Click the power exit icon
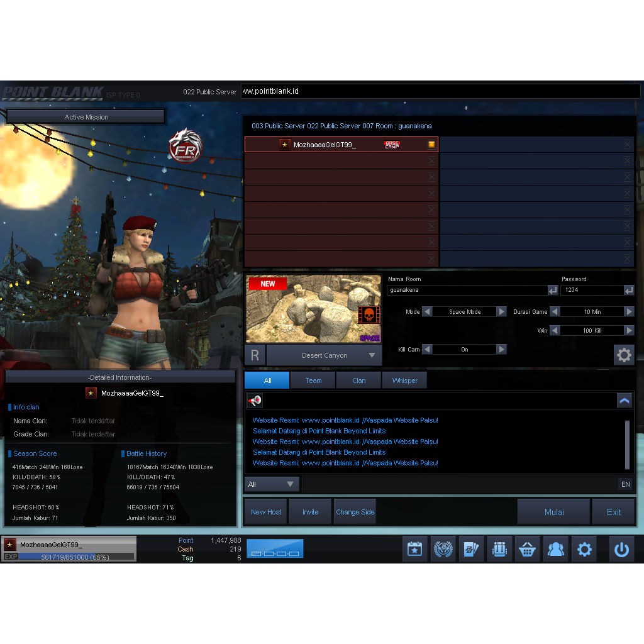644x644 pixels. (621, 549)
